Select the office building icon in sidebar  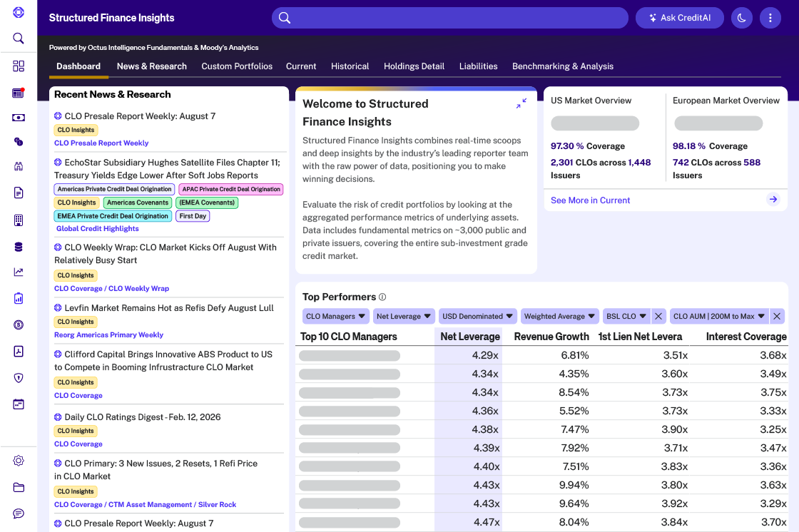click(19, 220)
